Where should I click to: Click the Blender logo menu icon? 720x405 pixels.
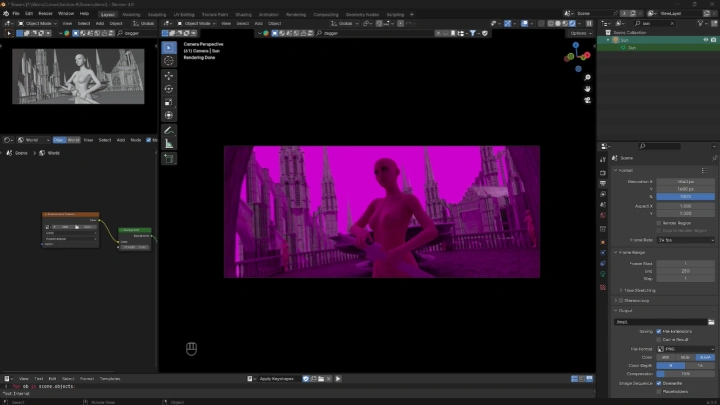point(6,14)
